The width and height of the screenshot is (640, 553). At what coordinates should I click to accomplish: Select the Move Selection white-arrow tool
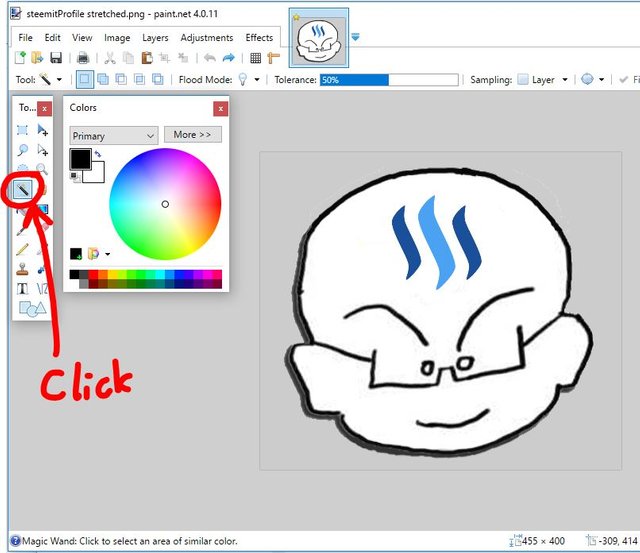click(x=42, y=150)
